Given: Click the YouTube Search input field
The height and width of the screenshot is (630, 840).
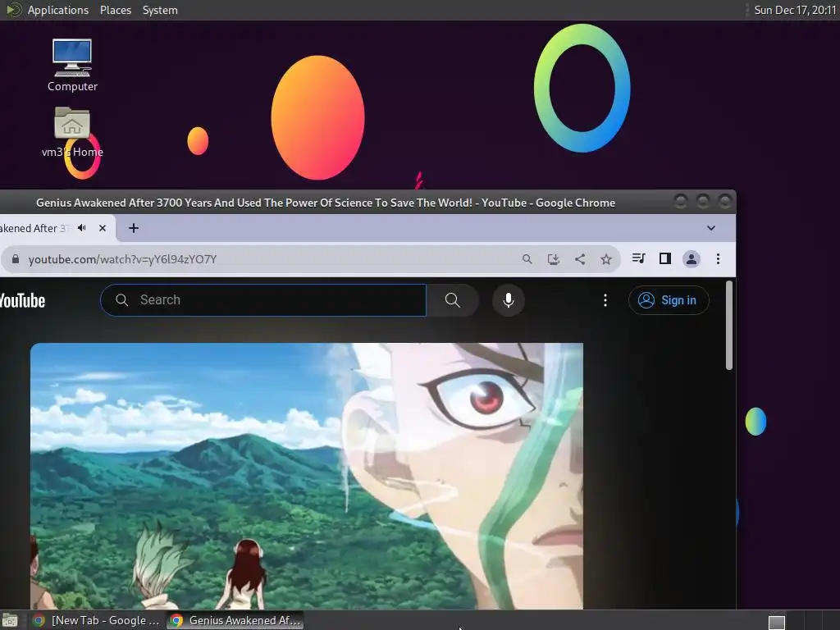Looking at the screenshot, I should tap(263, 300).
